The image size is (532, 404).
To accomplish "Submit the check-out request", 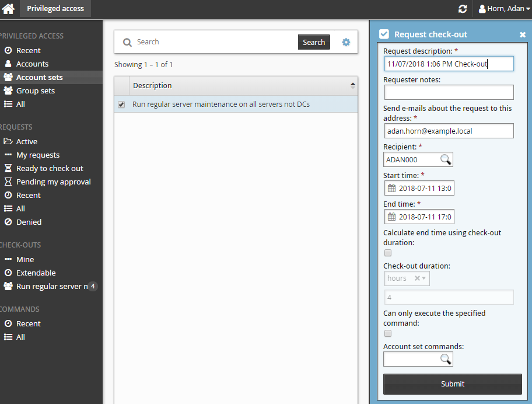I will (452, 384).
